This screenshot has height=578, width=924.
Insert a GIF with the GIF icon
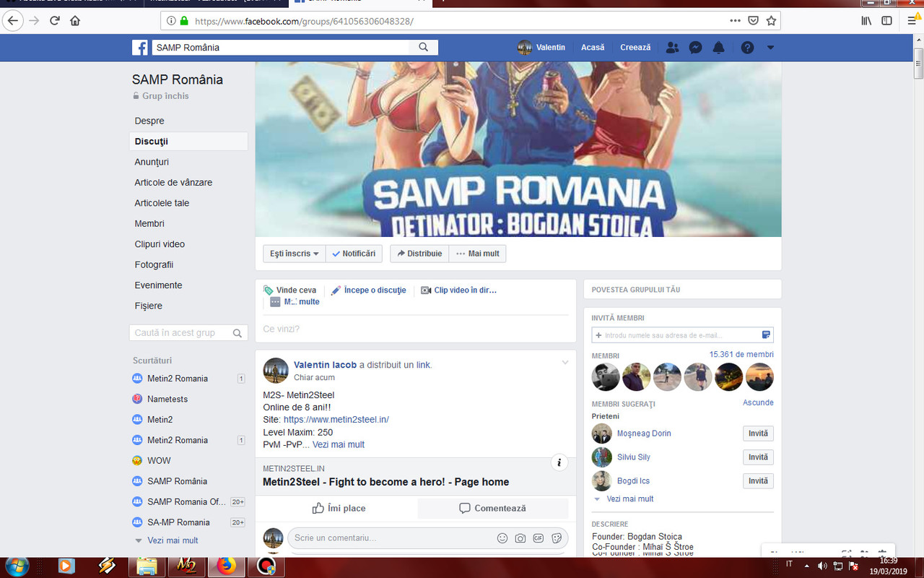[x=538, y=538]
